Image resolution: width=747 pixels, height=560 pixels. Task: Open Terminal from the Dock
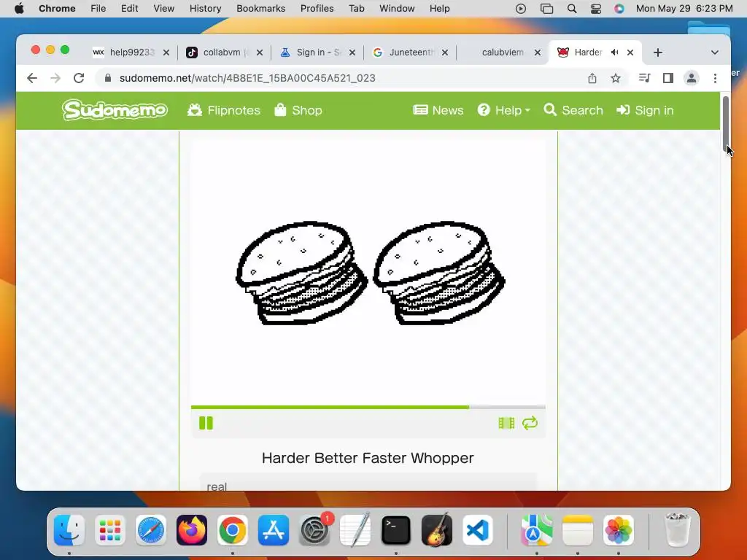pyautogui.click(x=396, y=530)
